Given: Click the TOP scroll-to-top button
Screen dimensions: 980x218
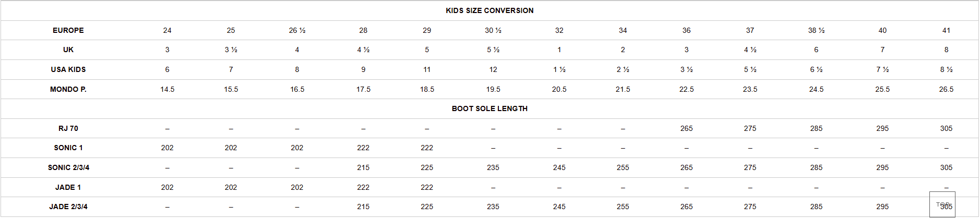Looking at the screenshot, I should 942,204.
